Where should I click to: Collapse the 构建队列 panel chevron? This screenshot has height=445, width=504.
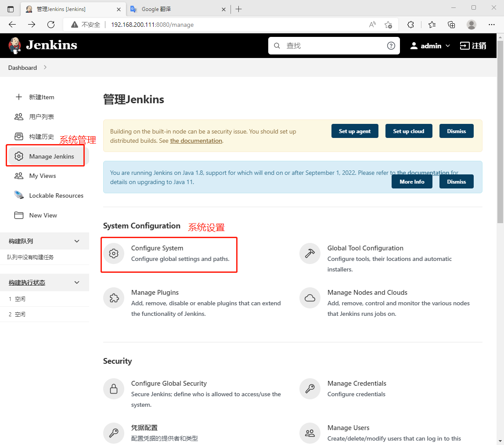pyautogui.click(x=77, y=241)
